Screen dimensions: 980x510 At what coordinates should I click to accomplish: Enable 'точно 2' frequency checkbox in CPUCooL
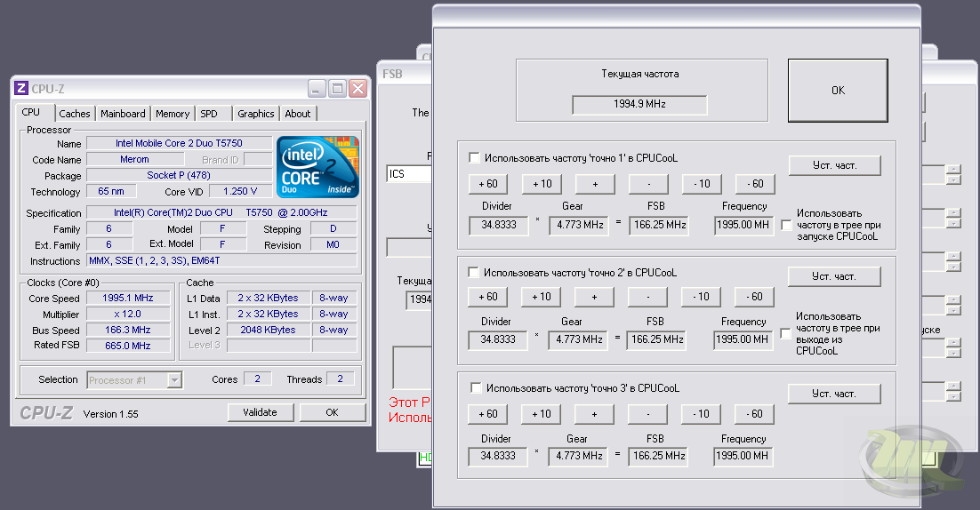[474, 273]
